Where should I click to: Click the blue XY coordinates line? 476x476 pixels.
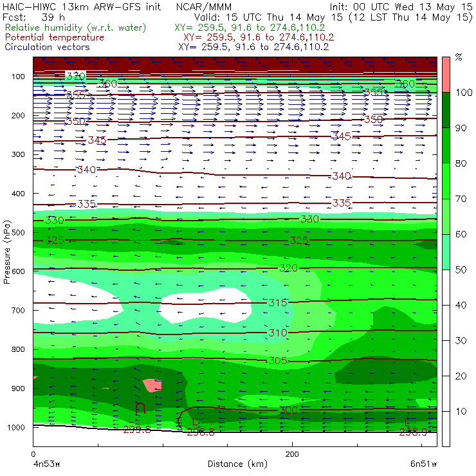coord(253,47)
